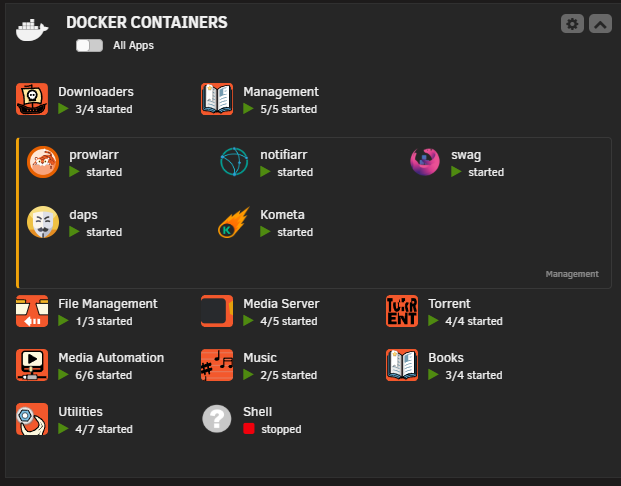
Task: Click the small Management label in expanded panel
Action: pyautogui.click(x=572, y=274)
